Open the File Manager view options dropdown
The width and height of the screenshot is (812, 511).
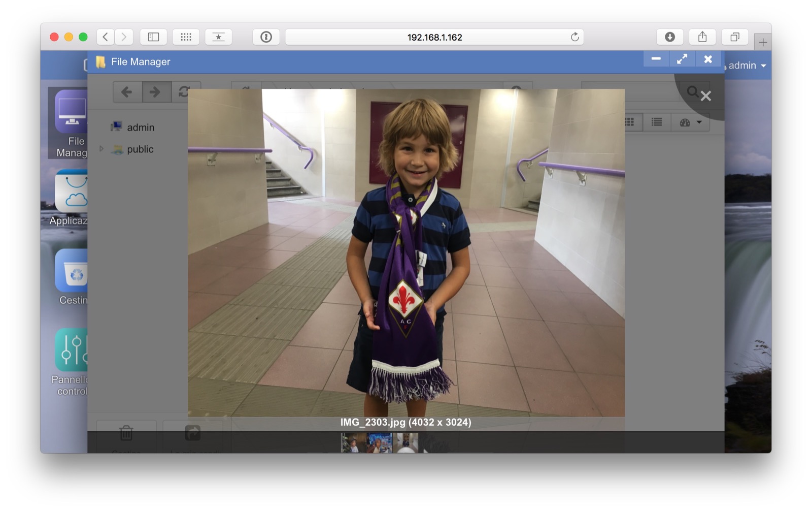click(x=690, y=122)
